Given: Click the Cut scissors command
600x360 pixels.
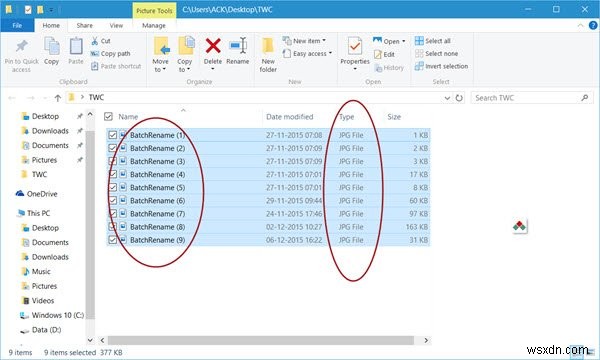Looking at the screenshot, I should pos(101,41).
